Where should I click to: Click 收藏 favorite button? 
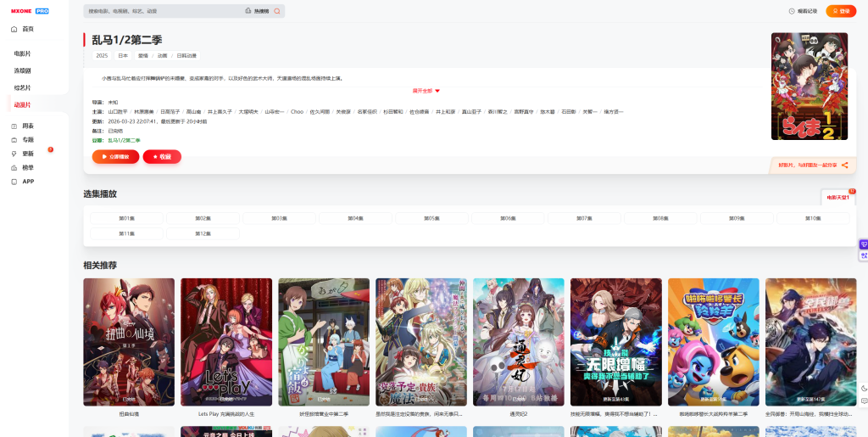click(162, 157)
